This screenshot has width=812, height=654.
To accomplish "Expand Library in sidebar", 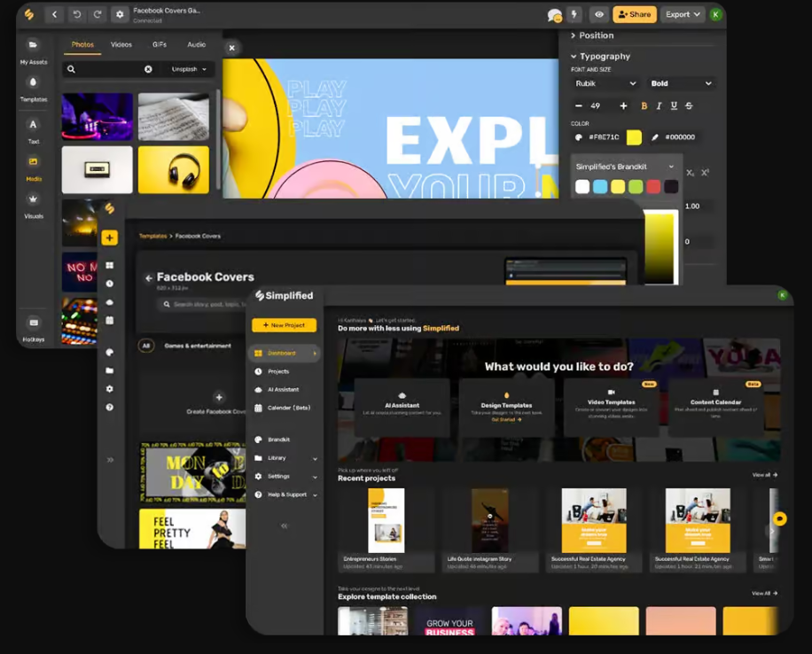I will 285,458.
